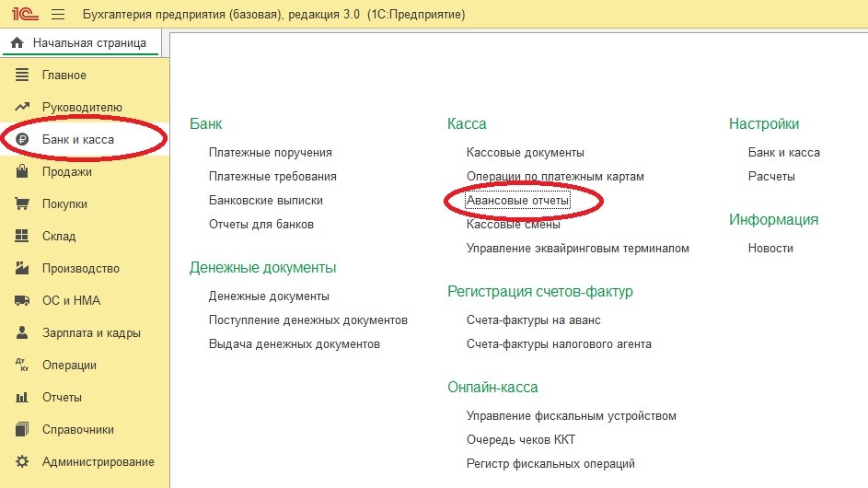
Task: Click the Руководителю chart icon
Action: click(x=23, y=107)
